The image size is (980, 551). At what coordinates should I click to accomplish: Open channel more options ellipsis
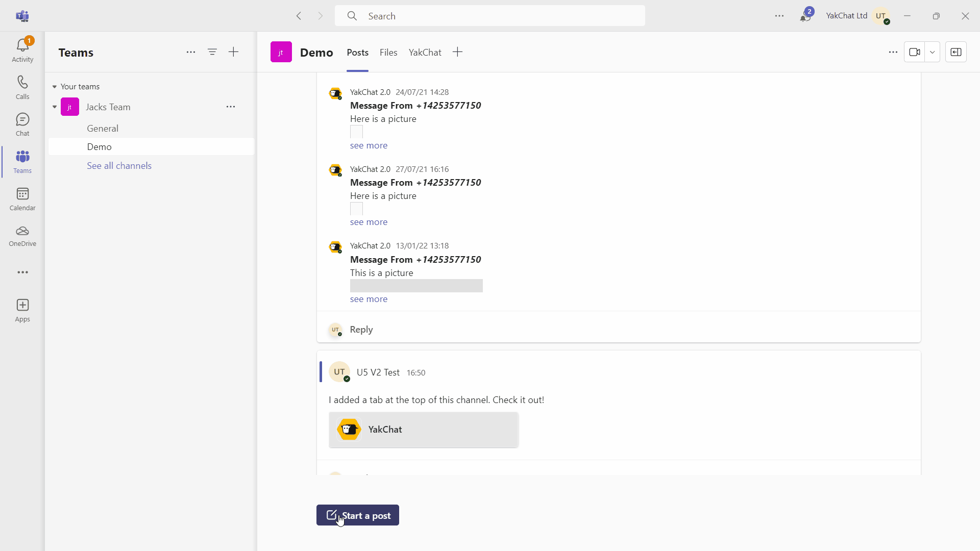tap(893, 52)
